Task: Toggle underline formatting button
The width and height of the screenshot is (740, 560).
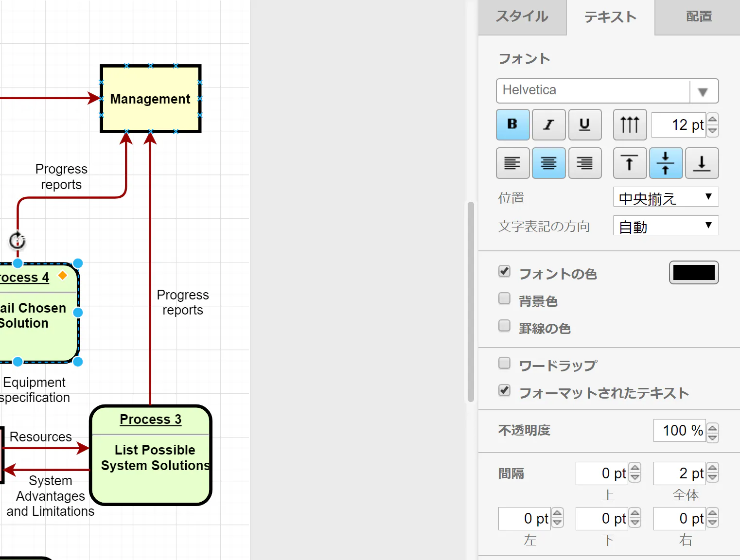Action: click(585, 124)
